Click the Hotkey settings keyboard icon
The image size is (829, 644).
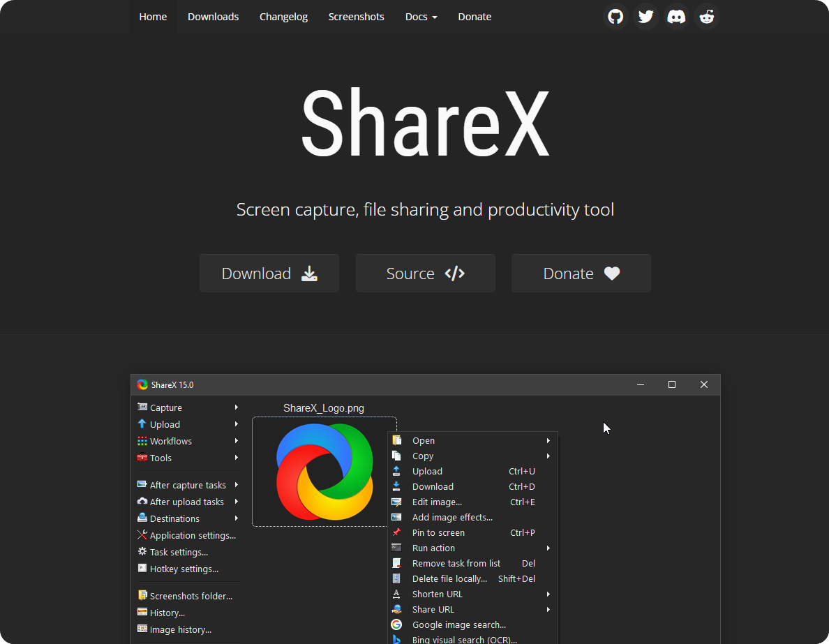(142, 569)
